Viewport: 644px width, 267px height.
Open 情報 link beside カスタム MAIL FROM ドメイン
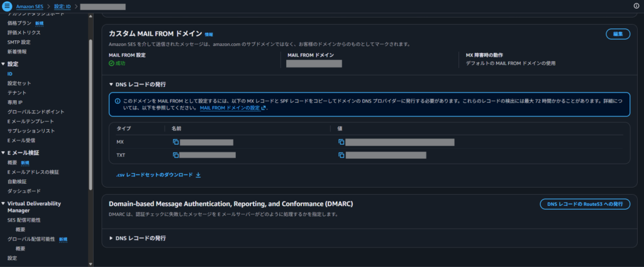(209, 35)
